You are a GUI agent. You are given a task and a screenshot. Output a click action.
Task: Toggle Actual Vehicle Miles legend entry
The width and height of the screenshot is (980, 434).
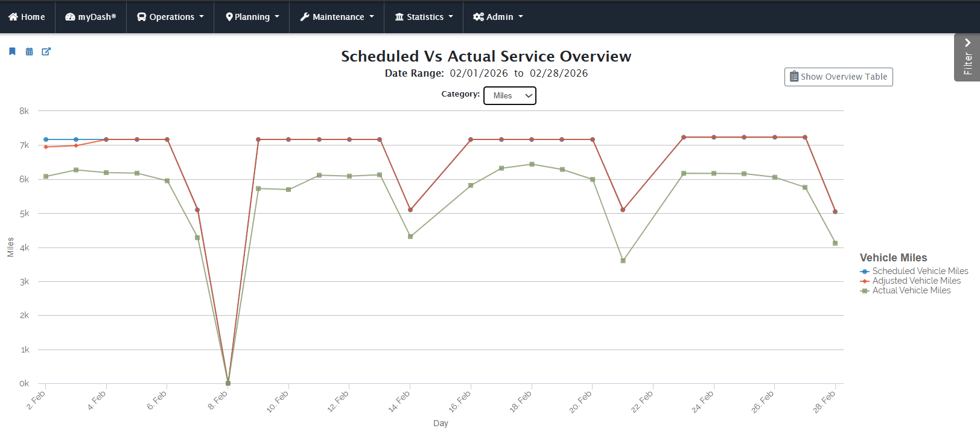tap(911, 290)
